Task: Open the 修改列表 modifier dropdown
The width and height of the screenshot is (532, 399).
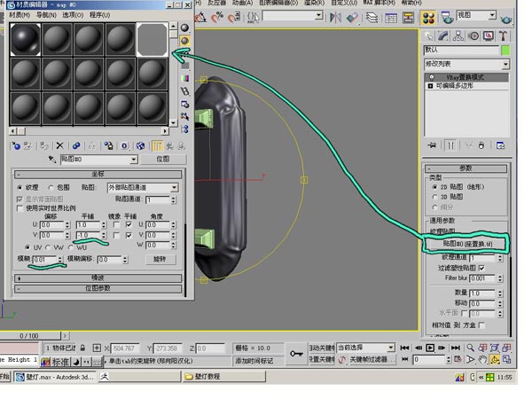Action: point(467,64)
